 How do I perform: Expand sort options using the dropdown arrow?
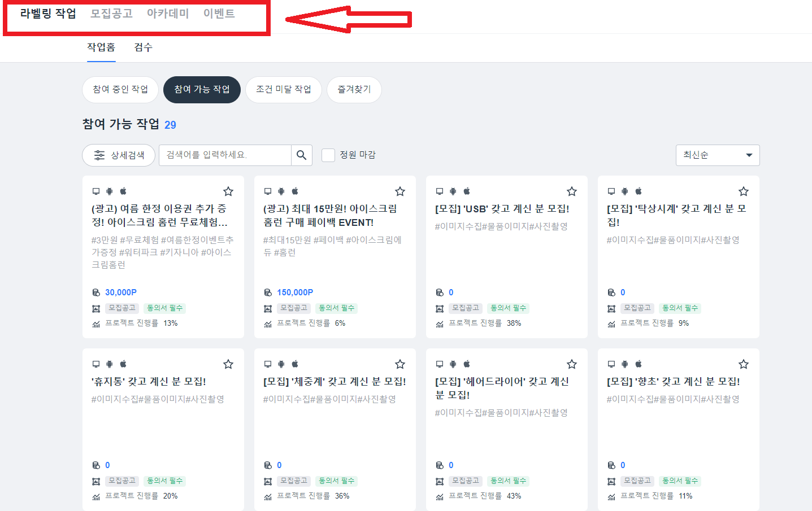[750, 155]
